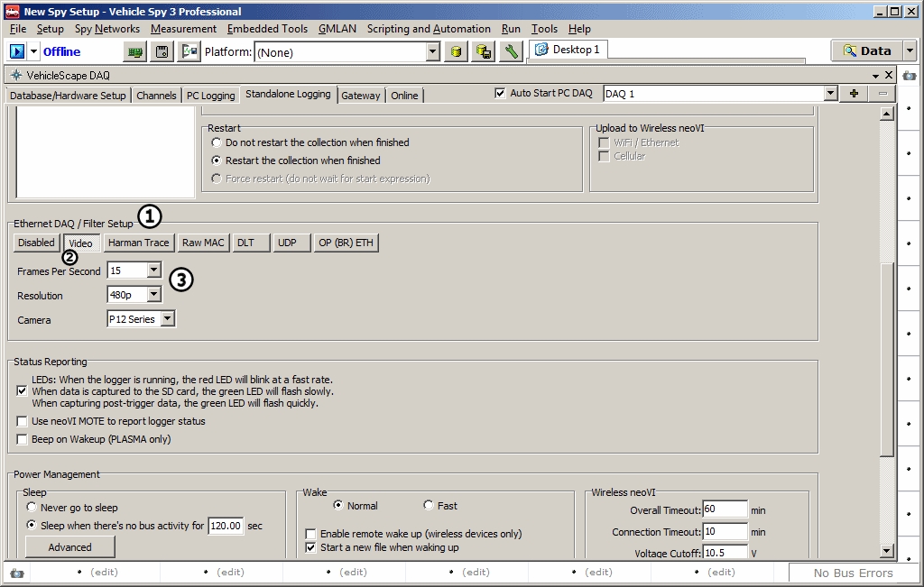Open the Camera dropdown showing P12 Series
Image resolution: width=924 pixels, height=587 pixels.
click(x=167, y=318)
